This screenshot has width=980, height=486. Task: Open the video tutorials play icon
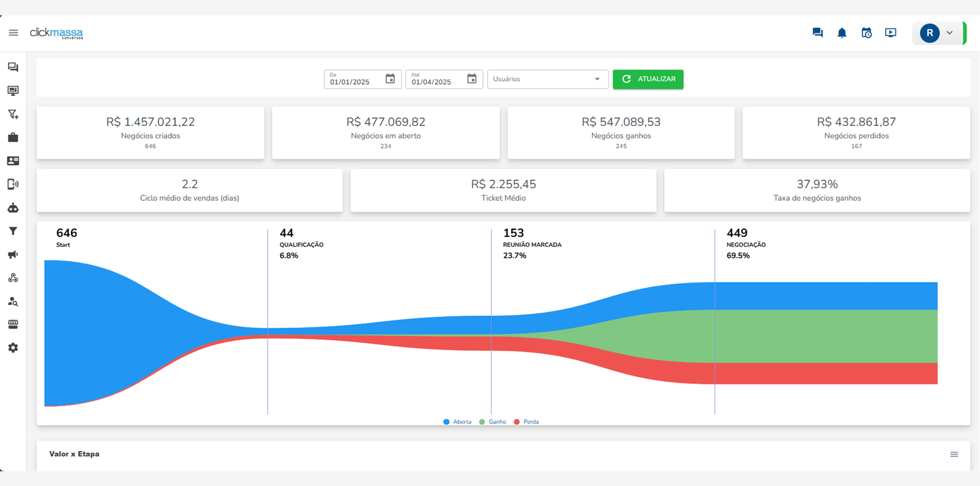pos(890,33)
